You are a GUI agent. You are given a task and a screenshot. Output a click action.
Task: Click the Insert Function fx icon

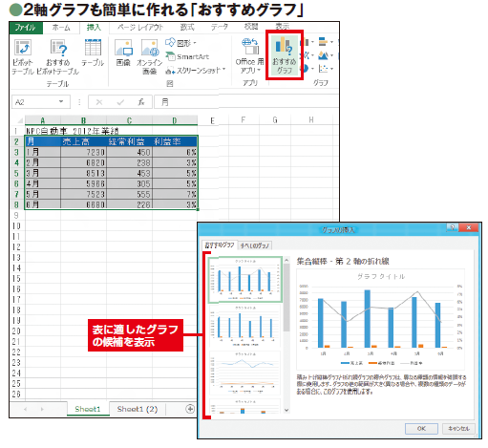click(141, 102)
